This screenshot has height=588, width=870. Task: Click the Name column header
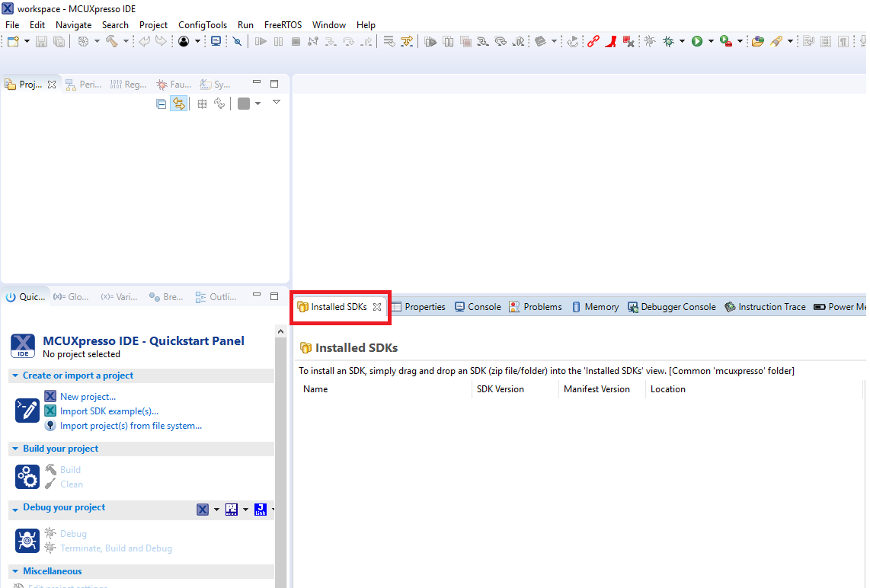coord(315,389)
